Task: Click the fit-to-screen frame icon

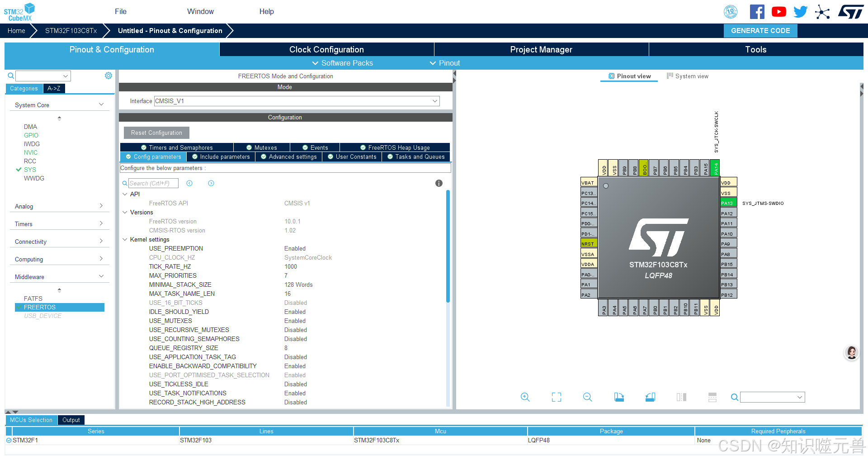Action: coord(556,397)
